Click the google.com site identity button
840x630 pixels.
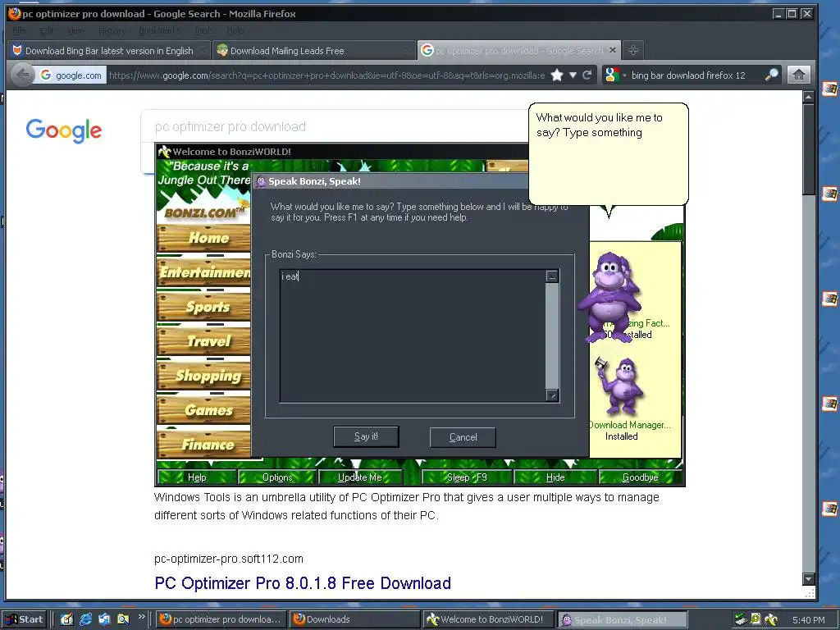[71, 75]
